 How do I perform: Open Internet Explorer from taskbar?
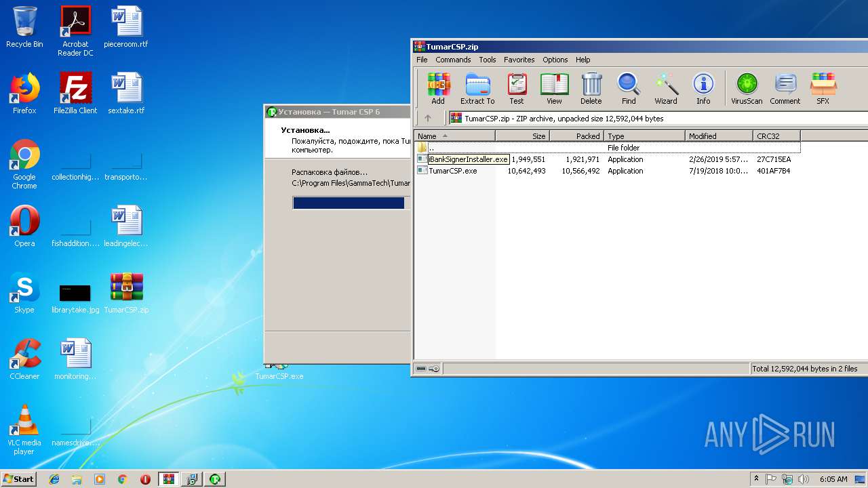click(x=54, y=479)
